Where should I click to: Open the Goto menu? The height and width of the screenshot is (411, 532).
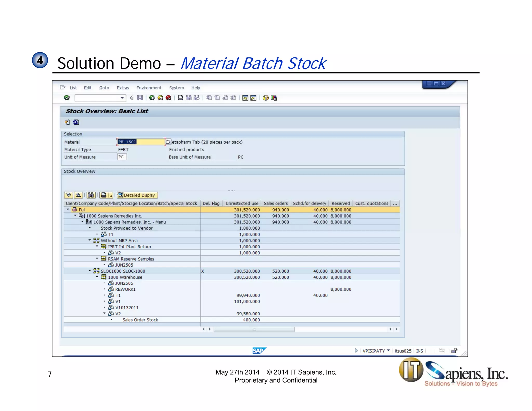pos(104,88)
